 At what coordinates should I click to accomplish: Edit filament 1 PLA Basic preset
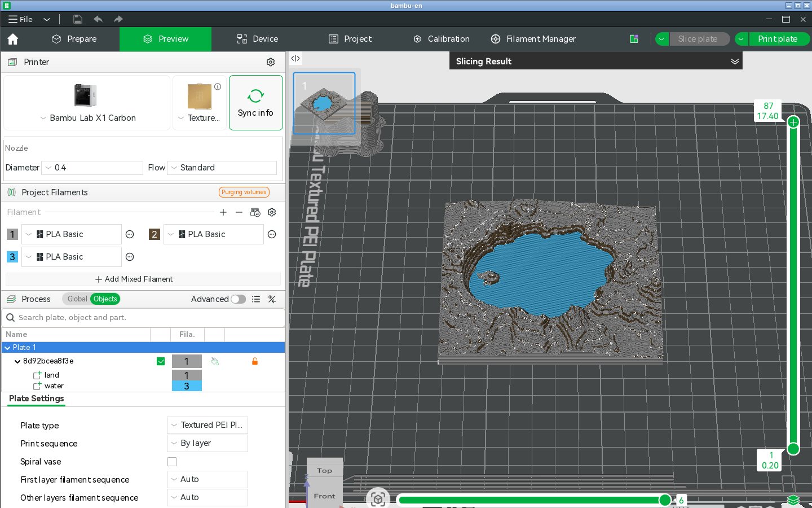(x=130, y=234)
